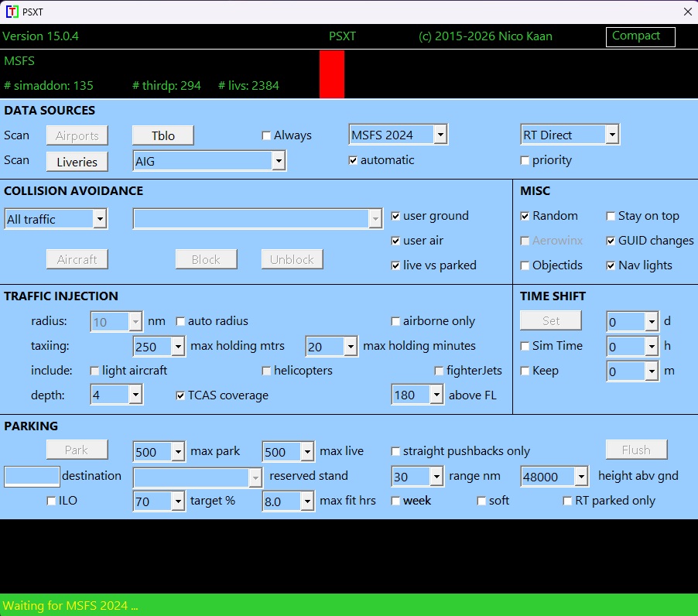The image size is (698, 616).
Task: Click the Flush button
Action: [x=637, y=450]
